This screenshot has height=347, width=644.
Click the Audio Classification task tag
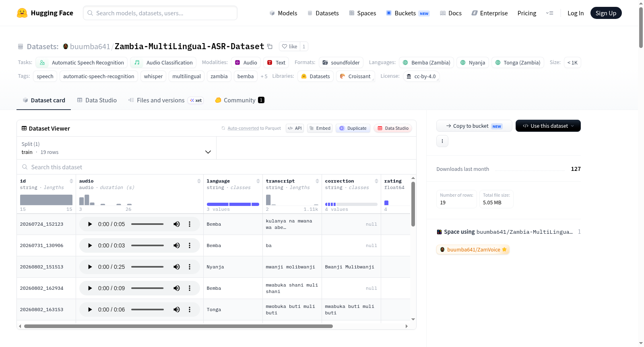(163, 62)
